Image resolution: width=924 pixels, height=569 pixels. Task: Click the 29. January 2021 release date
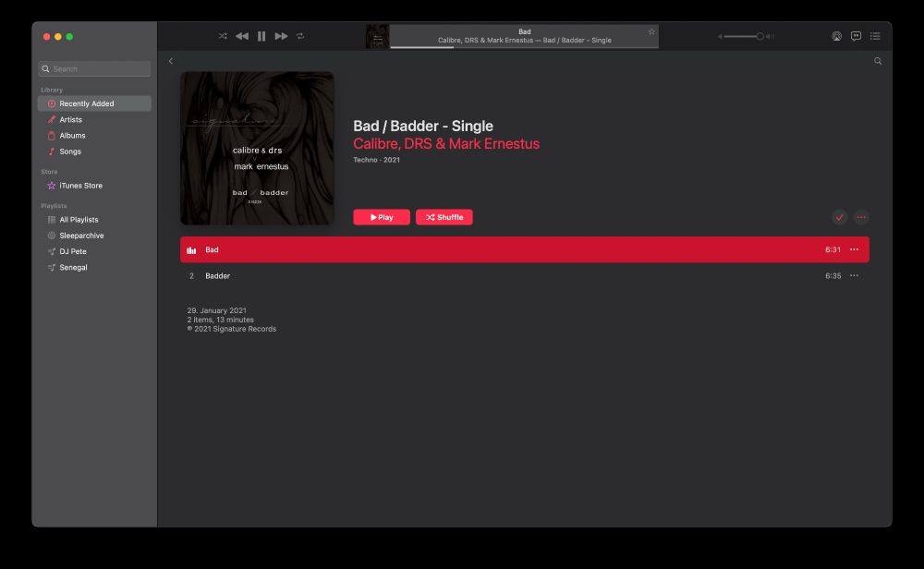(x=217, y=310)
